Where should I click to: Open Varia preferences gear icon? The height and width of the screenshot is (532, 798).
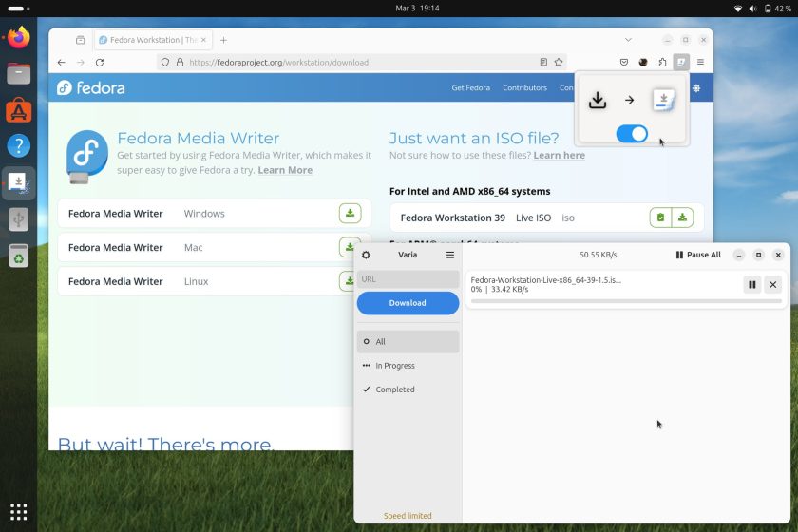366,255
